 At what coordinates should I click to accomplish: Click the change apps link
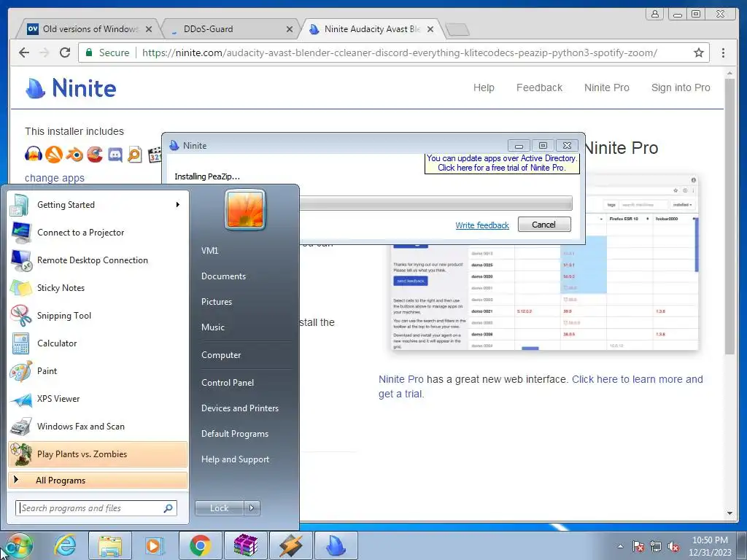pyautogui.click(x=54, y=178)
